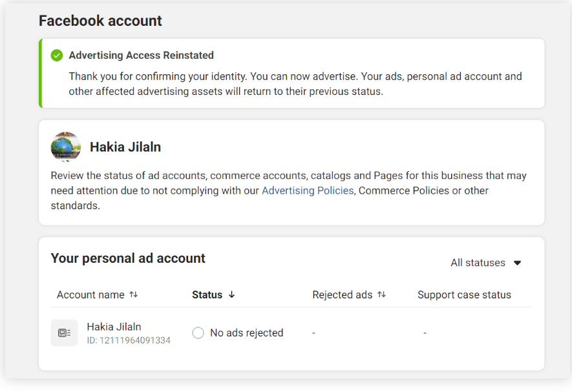The width and height of the screenshot is (572, 392).
Task: Open the Advertising Policies link
Action: 308,191
